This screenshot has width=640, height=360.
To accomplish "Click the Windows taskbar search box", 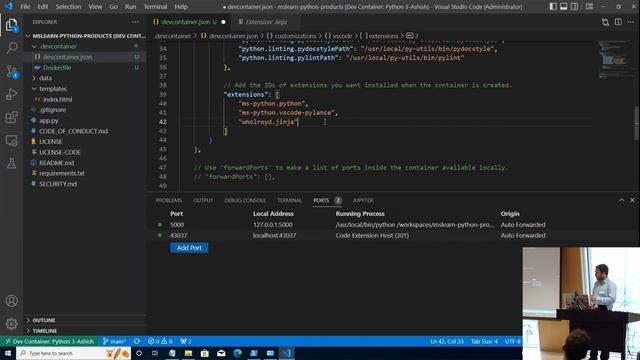I will point(73,353).
